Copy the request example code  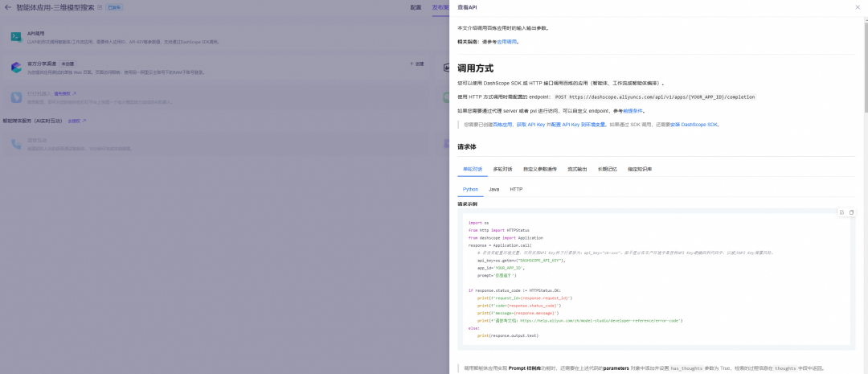[852, 212]
